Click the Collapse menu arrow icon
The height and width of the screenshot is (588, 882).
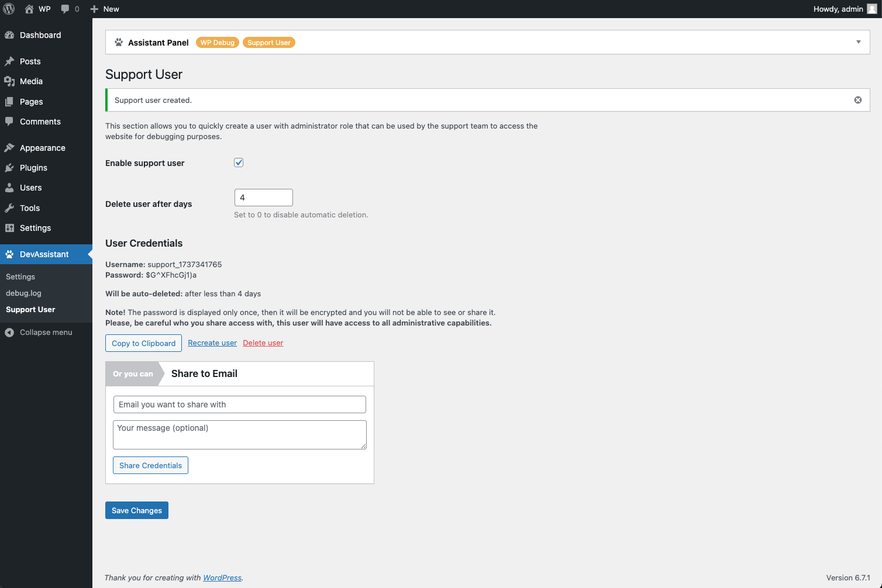(x=9, y=332)
